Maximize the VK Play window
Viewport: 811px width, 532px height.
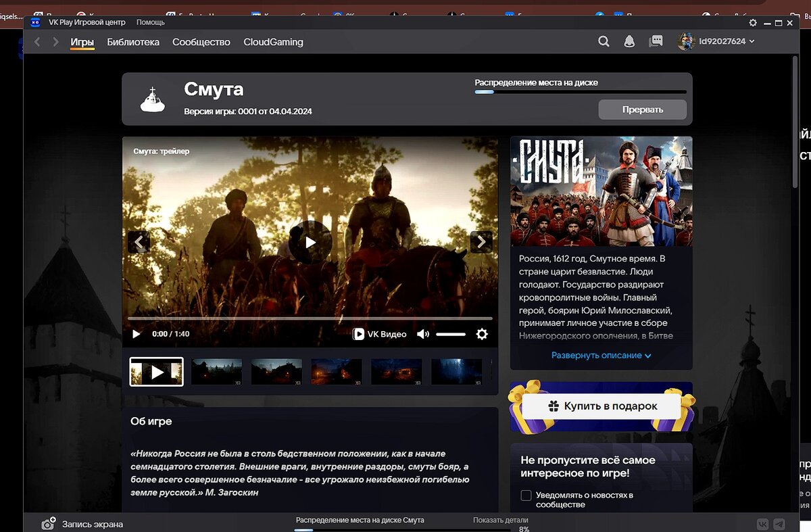779,22
